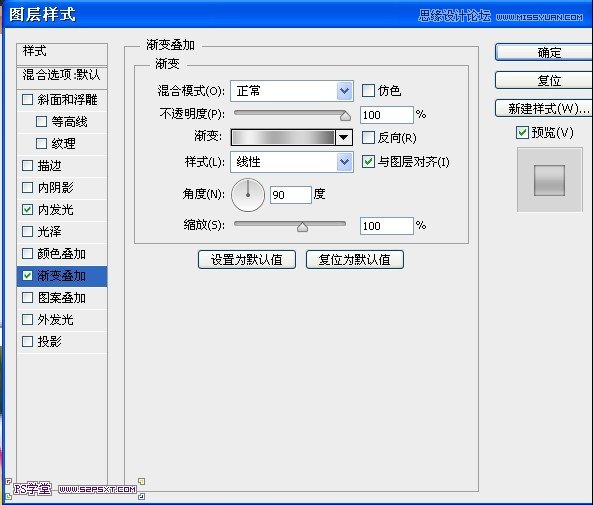Screen dimensions: 593x505
Task: Click the 复位 button
Action: click(544, 80)
